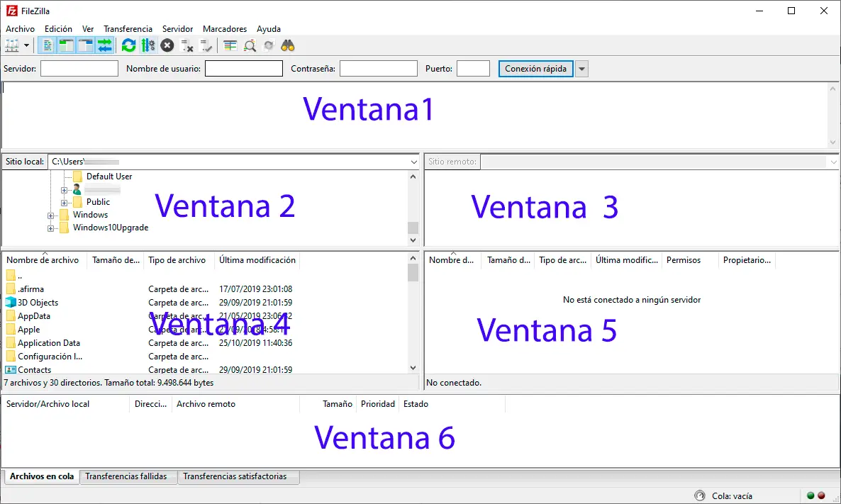The image size is (841, 504).
Task: Click the red activity LED
Action: (x=821, y=495)
